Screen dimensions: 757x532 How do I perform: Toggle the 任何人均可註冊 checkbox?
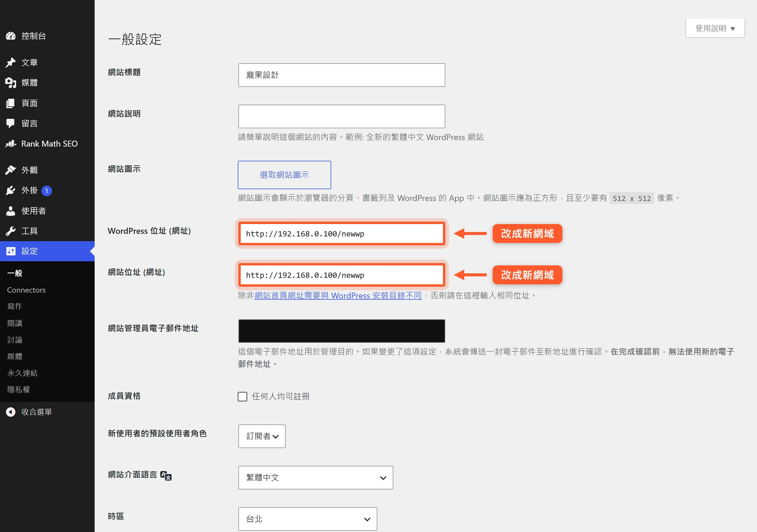[242, 397]
